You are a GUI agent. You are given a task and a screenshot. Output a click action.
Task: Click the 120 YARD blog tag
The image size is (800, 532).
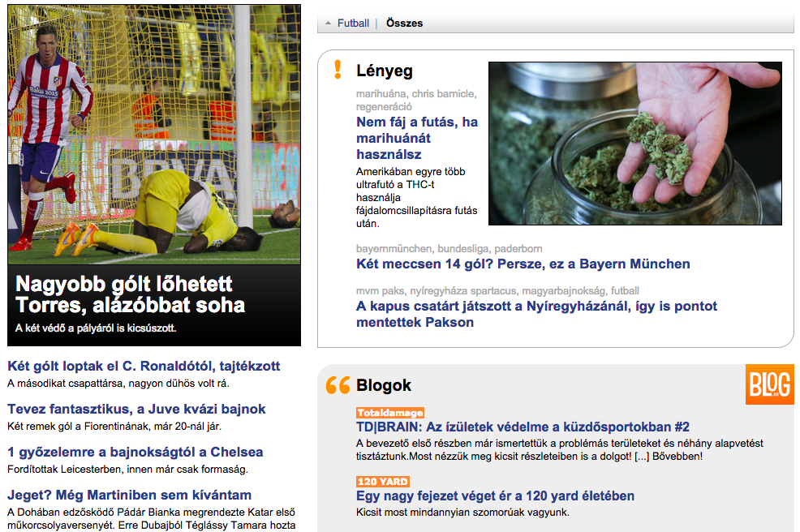(x=382, y=482)
